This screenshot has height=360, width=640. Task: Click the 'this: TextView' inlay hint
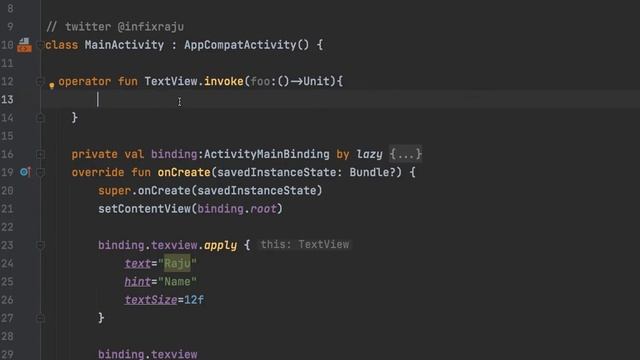[305, 244]
